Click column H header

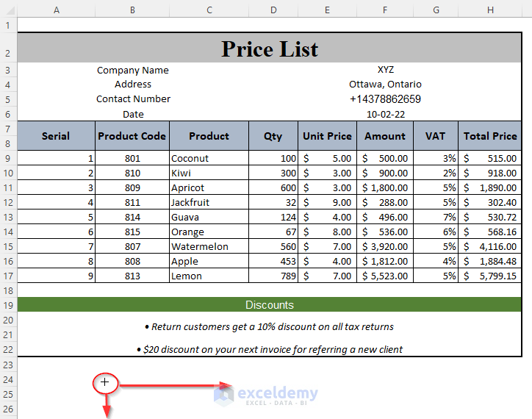pos(490,10)
